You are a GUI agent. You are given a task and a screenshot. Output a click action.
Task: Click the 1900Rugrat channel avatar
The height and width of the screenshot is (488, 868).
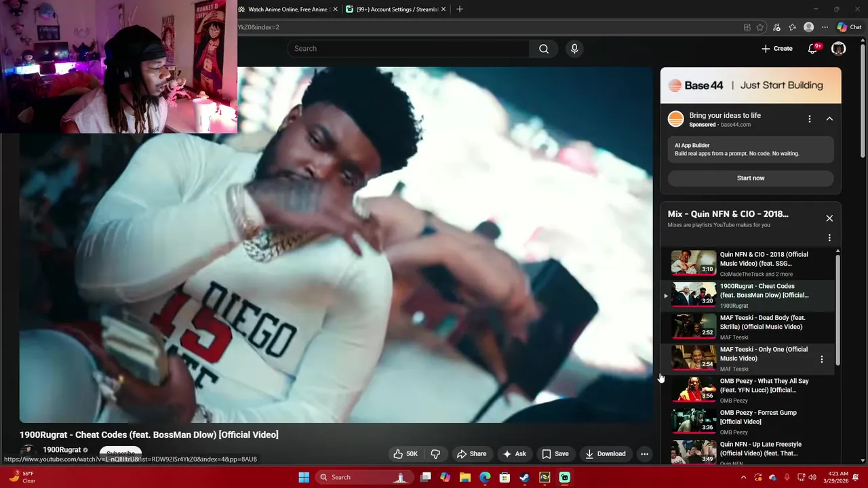point(28,452)
